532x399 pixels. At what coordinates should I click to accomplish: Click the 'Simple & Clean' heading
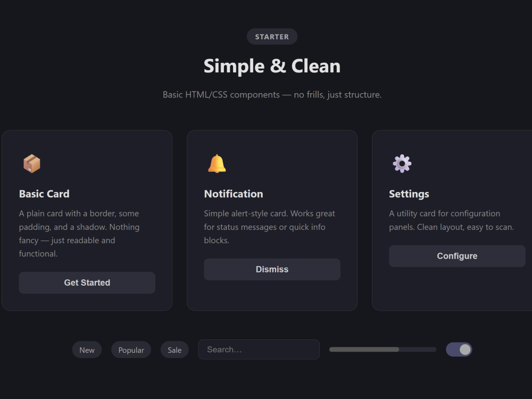[x=272, y=66]
